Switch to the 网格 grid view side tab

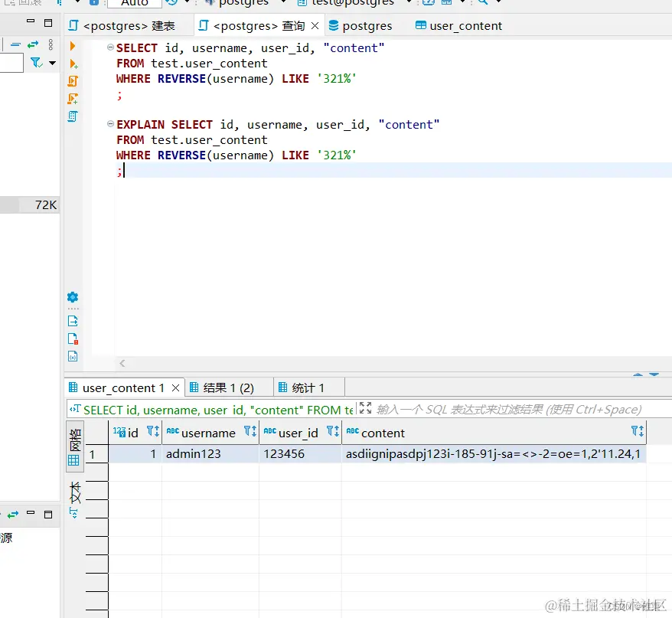click(74, 446)
